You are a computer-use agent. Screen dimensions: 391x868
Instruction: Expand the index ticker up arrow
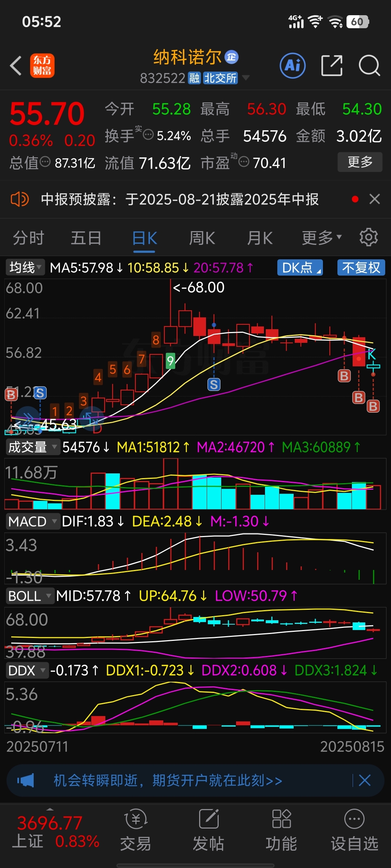[x=50, y=809]
